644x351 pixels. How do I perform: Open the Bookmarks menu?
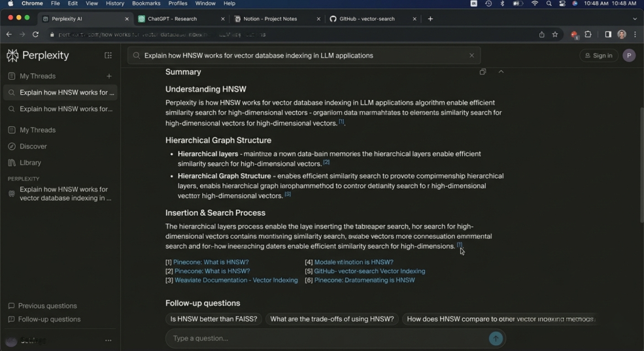coord(146,3)
